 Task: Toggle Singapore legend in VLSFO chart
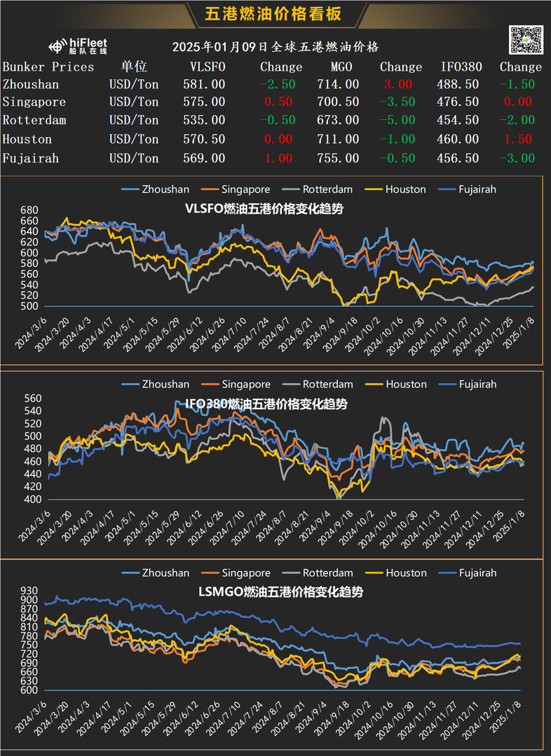click(236, 189)
